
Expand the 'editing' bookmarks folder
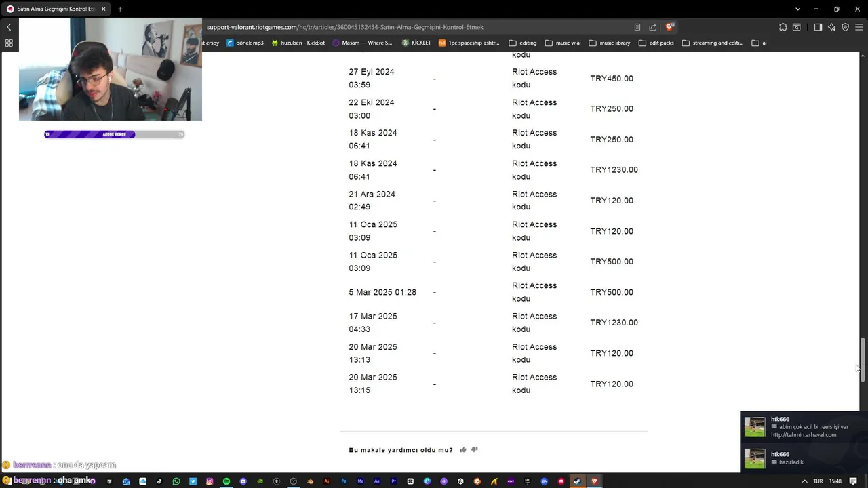[522, 43]
